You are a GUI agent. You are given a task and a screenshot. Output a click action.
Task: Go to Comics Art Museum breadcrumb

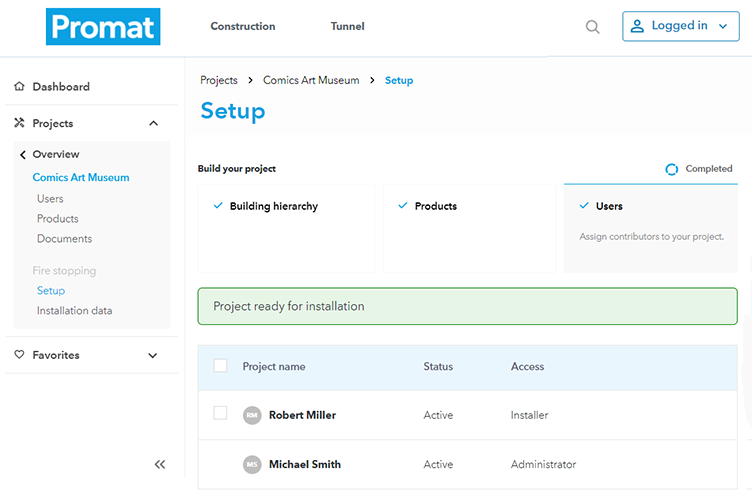[x=311, y=80]
